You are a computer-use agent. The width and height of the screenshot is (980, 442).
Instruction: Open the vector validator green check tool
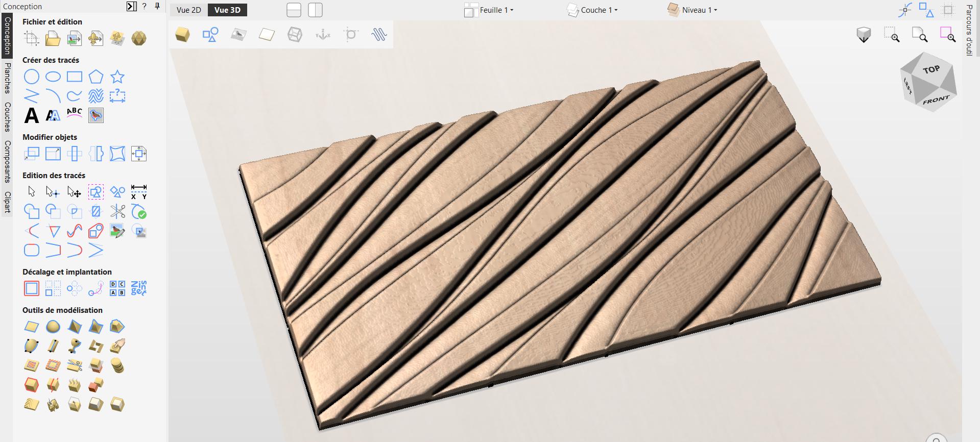coord(139,211)
